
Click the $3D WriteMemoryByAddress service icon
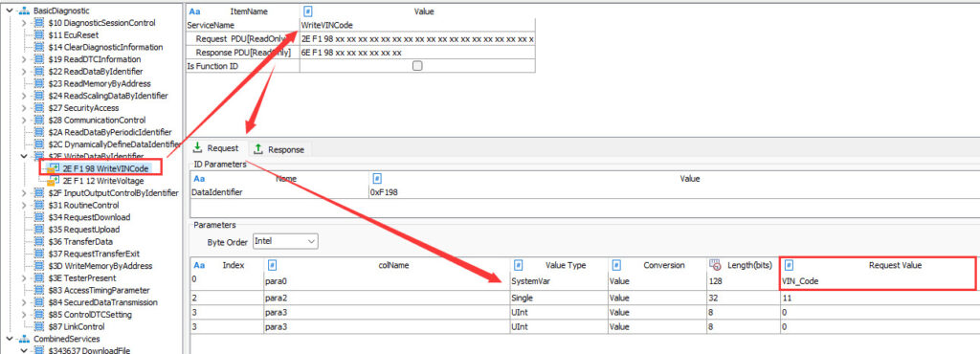38,266
